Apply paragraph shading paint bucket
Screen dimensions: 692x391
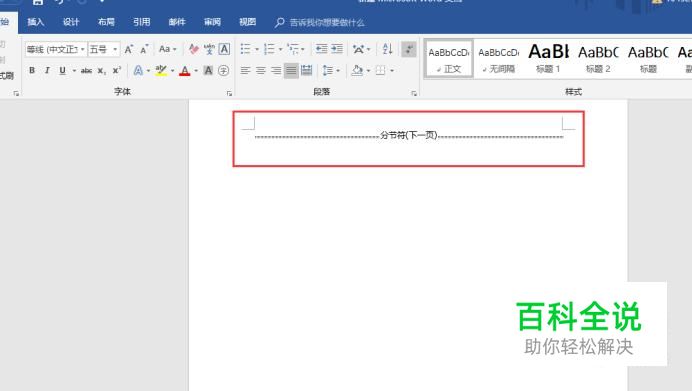coord(357,71)
